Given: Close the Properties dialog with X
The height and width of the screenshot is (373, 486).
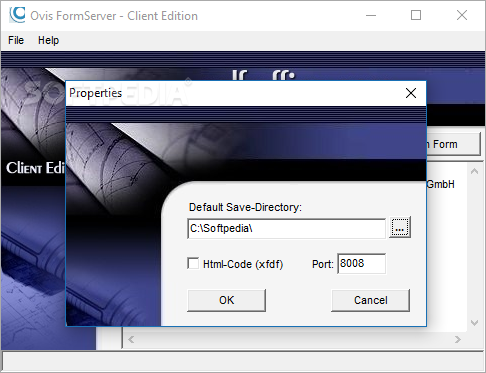Looking at the screenshot, I should [411, 93].
